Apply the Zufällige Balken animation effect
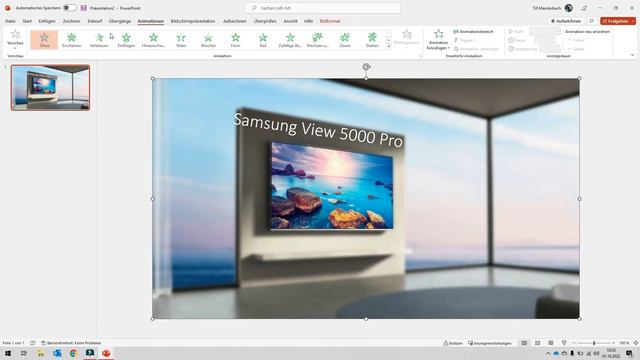 point(290,40)
